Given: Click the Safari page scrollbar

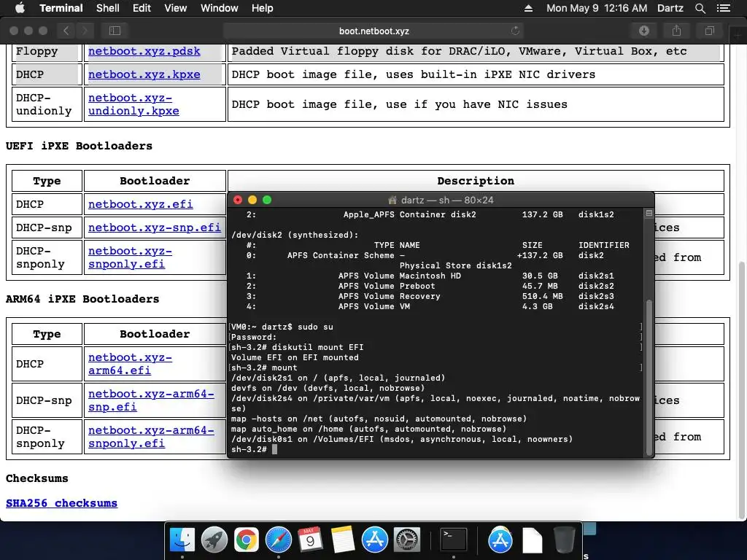Looking at the screenshot, I should tap(742, 391).
